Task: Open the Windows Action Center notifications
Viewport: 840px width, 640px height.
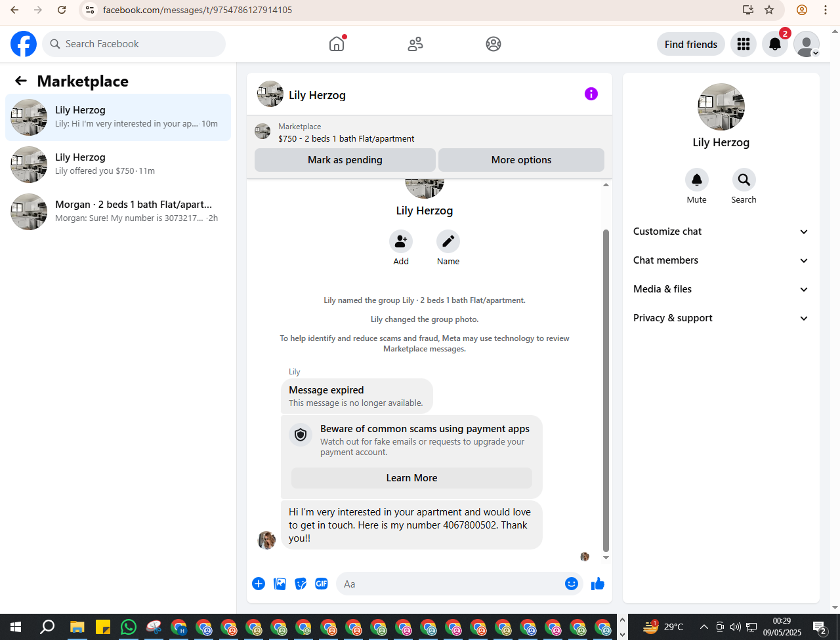Action: tap(820, 627)
